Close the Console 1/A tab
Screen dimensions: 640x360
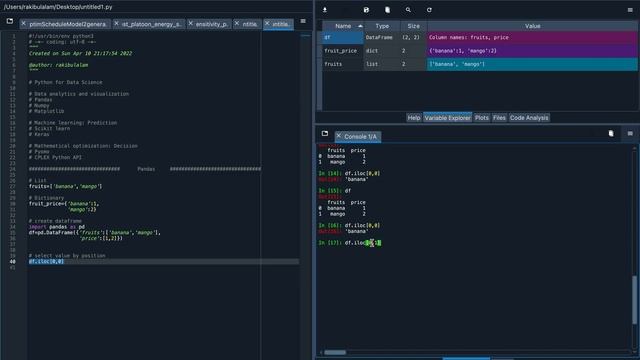click(x=338, y=136)
